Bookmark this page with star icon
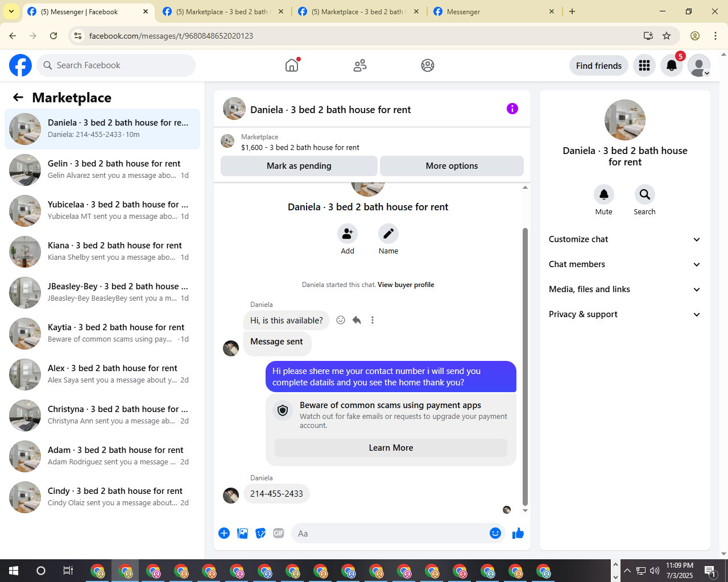Viewport: 728px width, 582px height. coord(667,36)
